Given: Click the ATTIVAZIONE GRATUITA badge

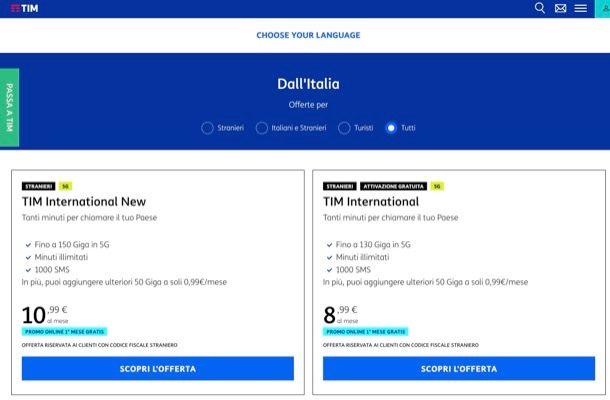Looking at the screenshot, I should [x=393, y=186].
